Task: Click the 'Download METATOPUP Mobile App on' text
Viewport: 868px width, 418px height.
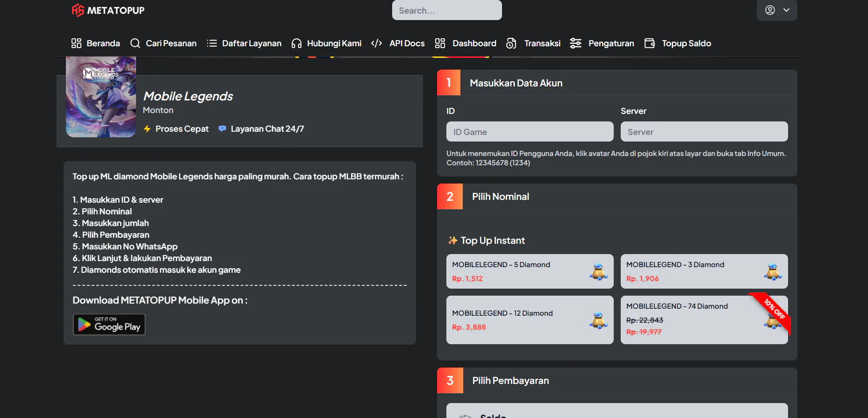Action: point(160,300)
